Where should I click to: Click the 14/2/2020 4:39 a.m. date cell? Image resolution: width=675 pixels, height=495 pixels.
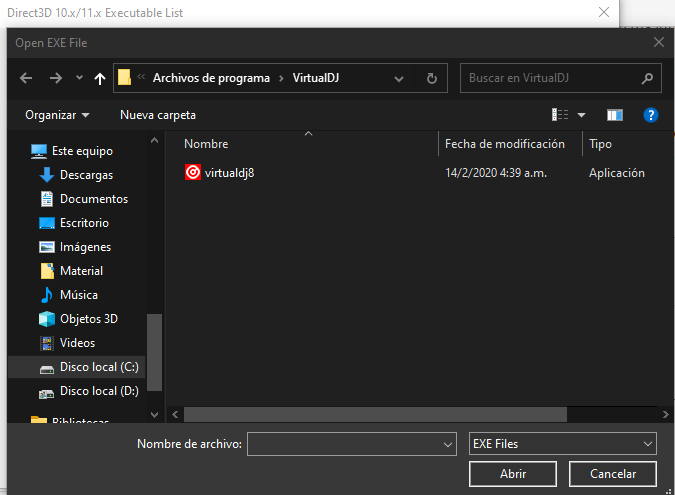click(x=496, y=173)
